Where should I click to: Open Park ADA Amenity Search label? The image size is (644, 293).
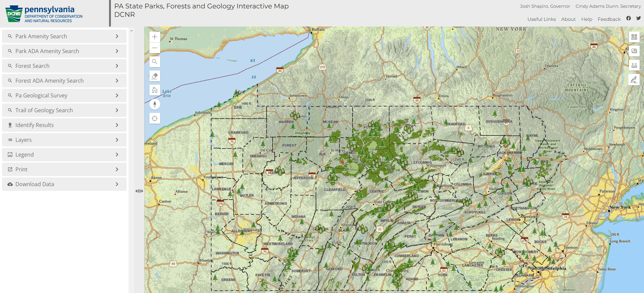tap(47, 51)
